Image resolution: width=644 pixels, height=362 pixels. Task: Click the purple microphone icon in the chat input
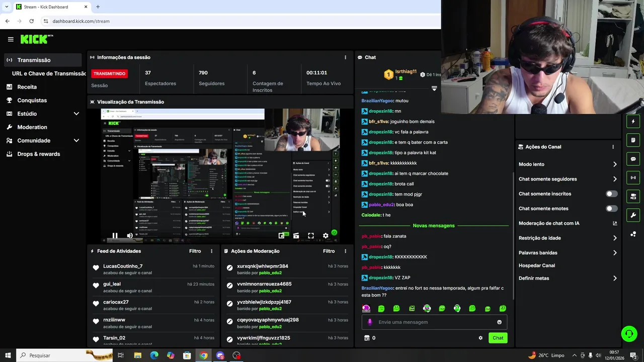[370, 322]
